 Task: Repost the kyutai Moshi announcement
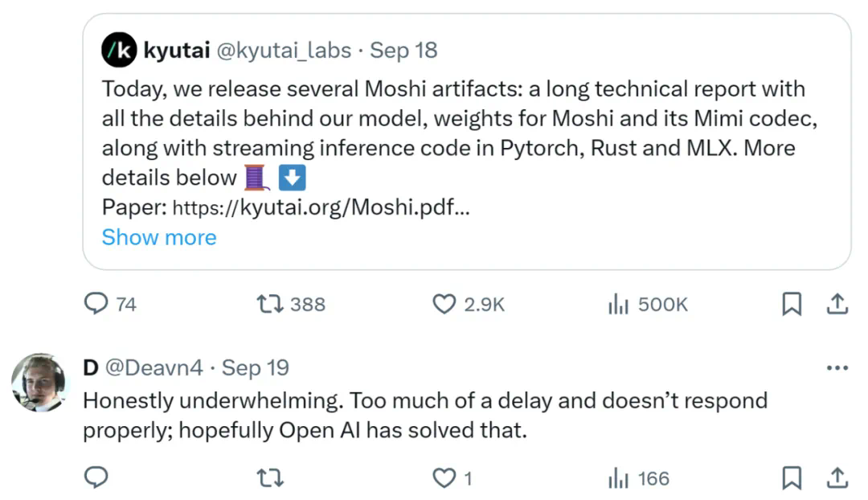click(267, 304)
